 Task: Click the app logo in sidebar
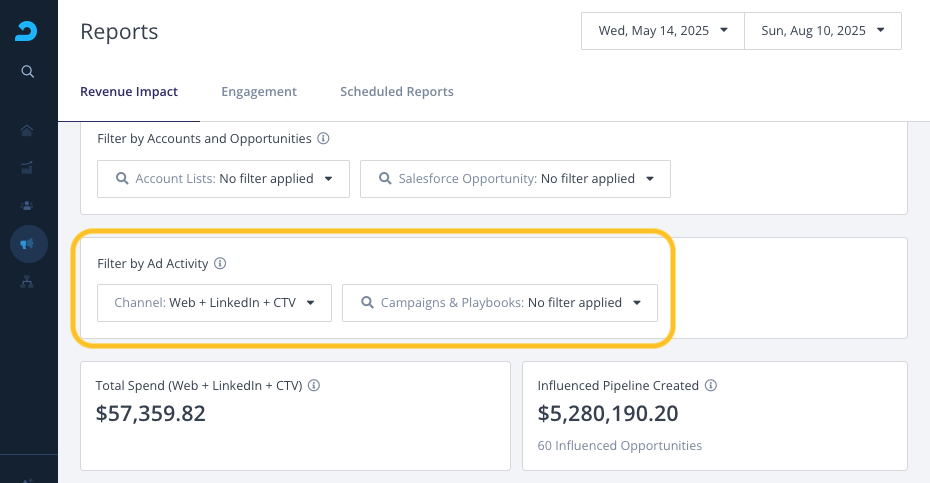tap(28, 31)
